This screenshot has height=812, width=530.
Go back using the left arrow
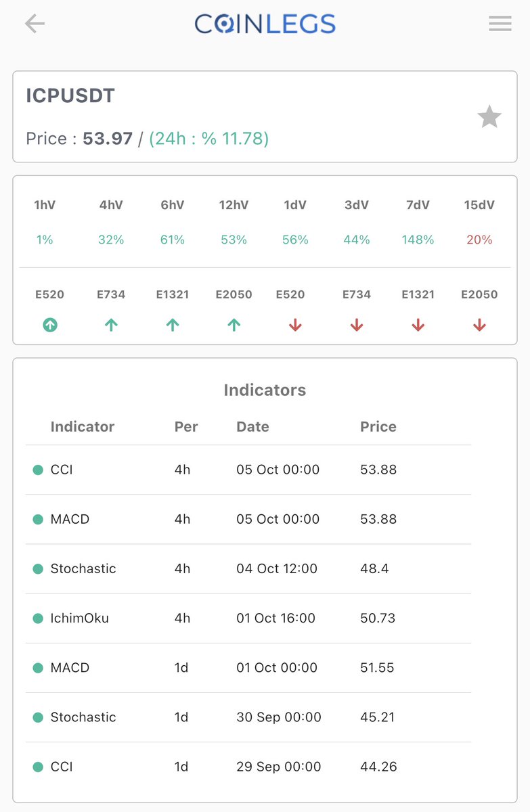(35, 24)
